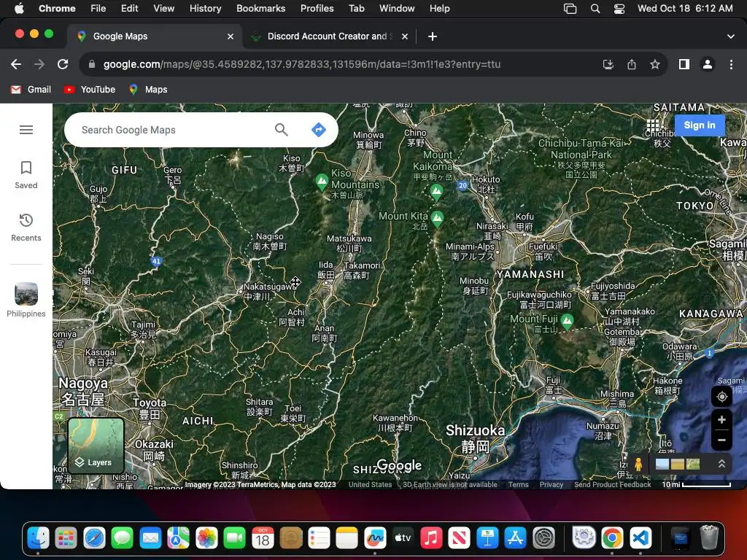
Task: Click the install app icon in address bar
Action: point(608,64)
